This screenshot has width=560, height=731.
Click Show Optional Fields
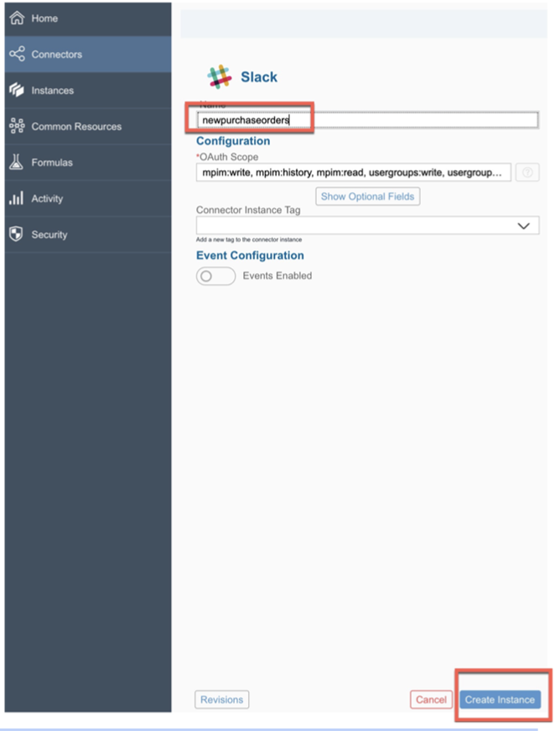click(366, 195)
